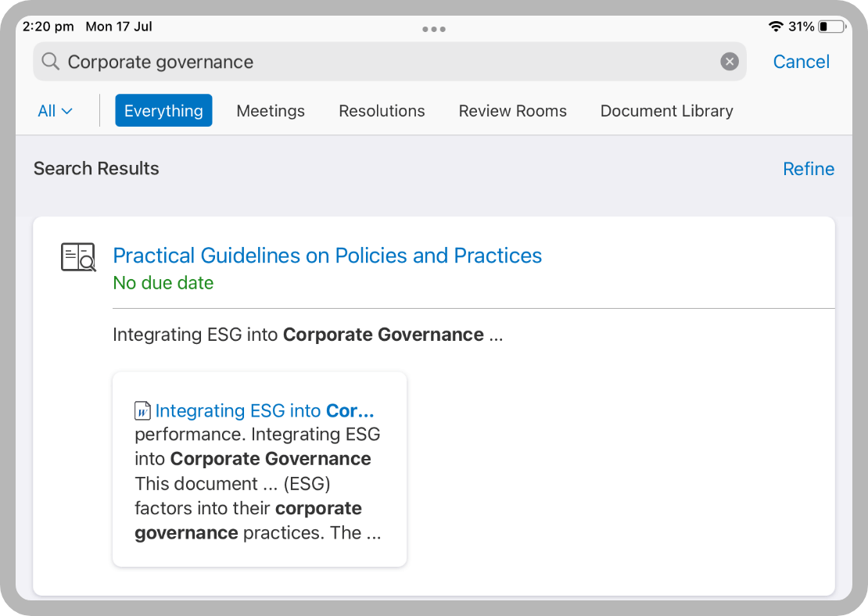The width and height of the screenshot is (868, 616).
Task: Tap the No due date label
Action: (x=163, y=283)
